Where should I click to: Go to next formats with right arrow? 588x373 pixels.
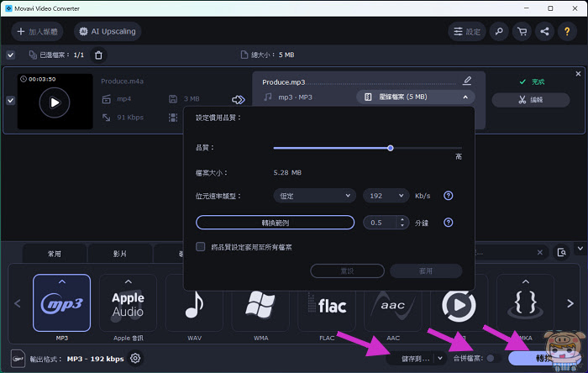click(570, 303)
